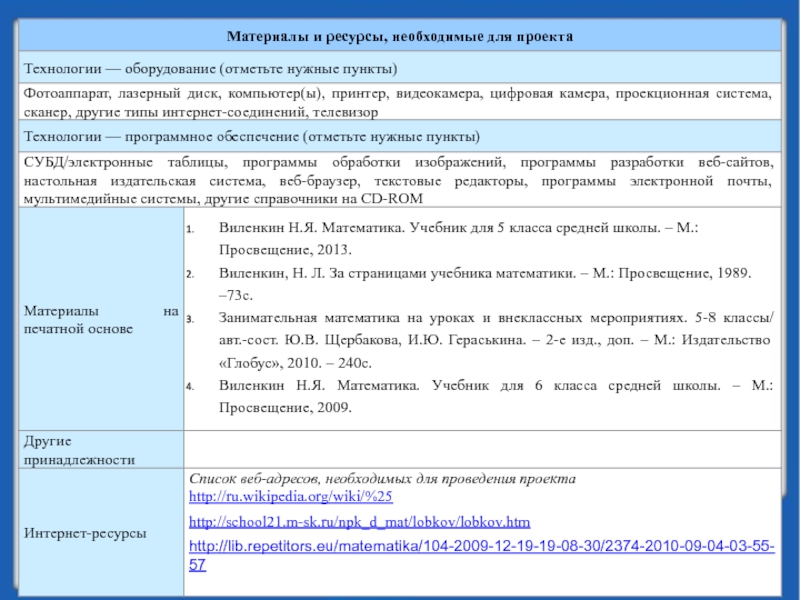This screenshot has width=800, height=600.
Task: Open the lib.repetitors.eu matematika link
Action: coord(482,556)
